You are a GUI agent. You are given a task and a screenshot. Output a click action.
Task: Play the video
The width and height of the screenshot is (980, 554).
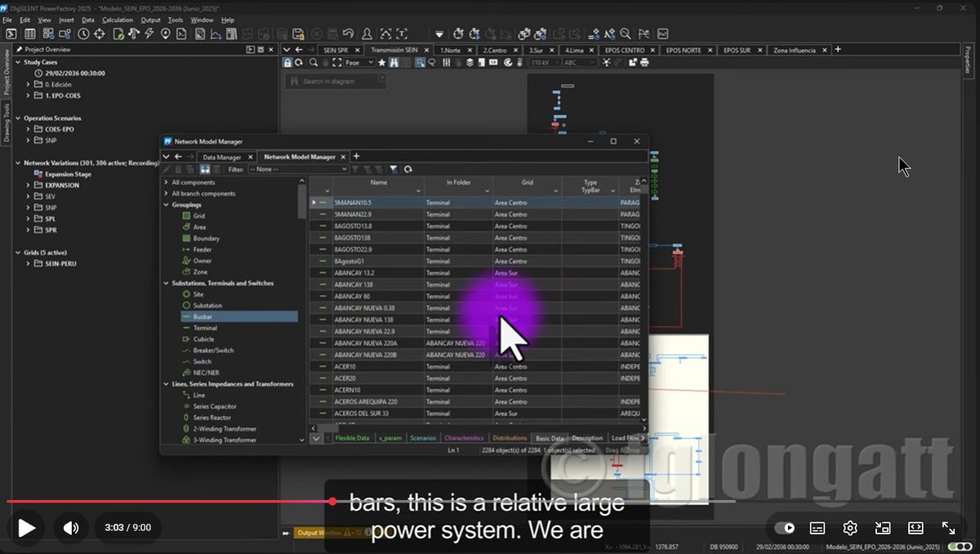click(26, 528)
